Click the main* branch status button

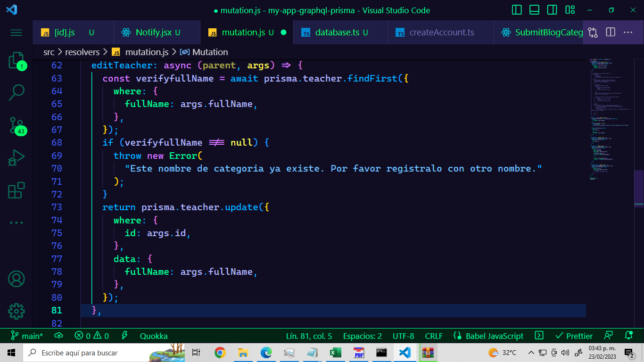[27, 336]
